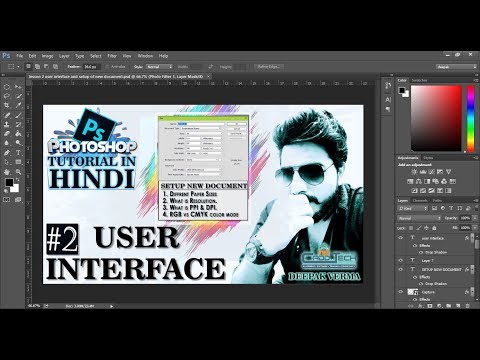The height and width of the screenshot is (360, 480).
Task: Collapse effects of 'Capture' layer
Action: [x=472, y=292]
